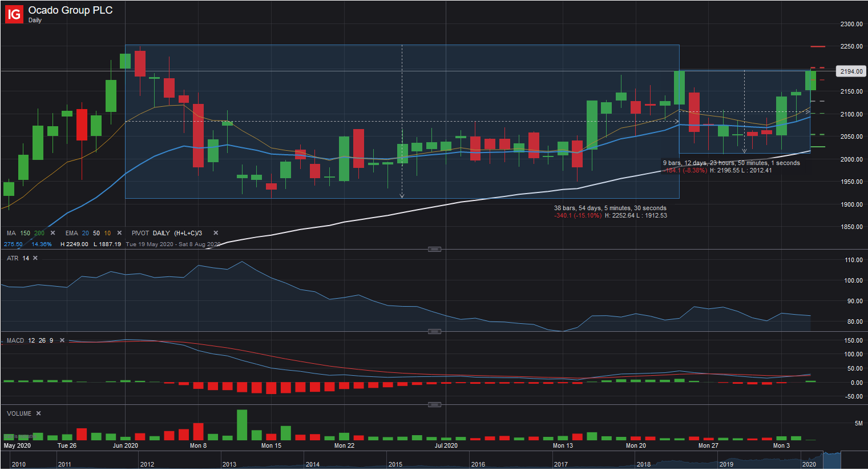Viewport: 868px width, 470px height.
Task: Open the Daily timeframe selector
Action: point(35,21)
